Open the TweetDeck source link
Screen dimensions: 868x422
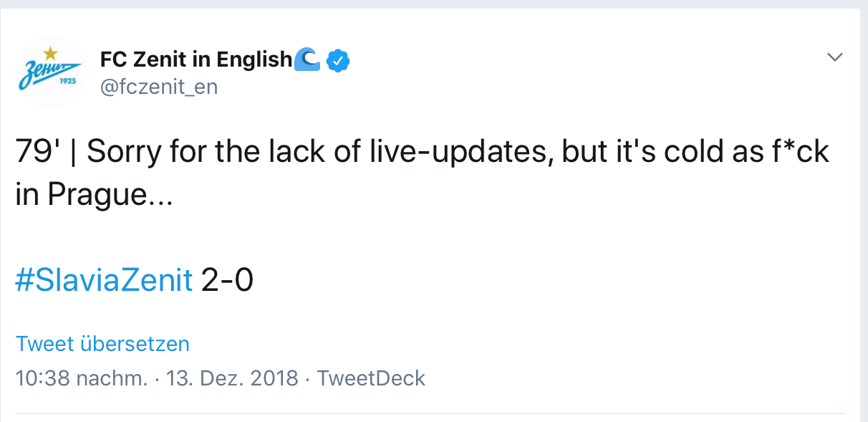(x=371, y=378)
